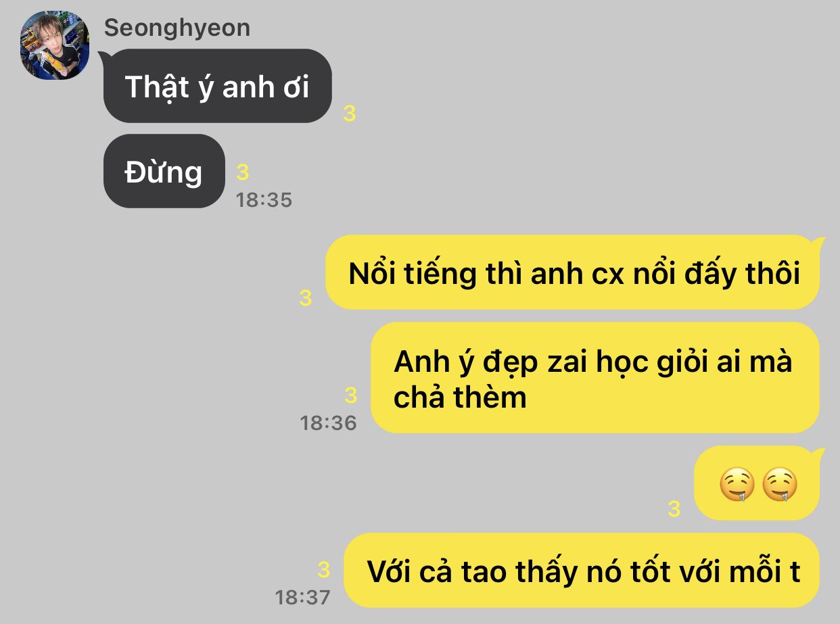Tap unread count beside "Nổi tiếng" message

(x=306, y=297)
